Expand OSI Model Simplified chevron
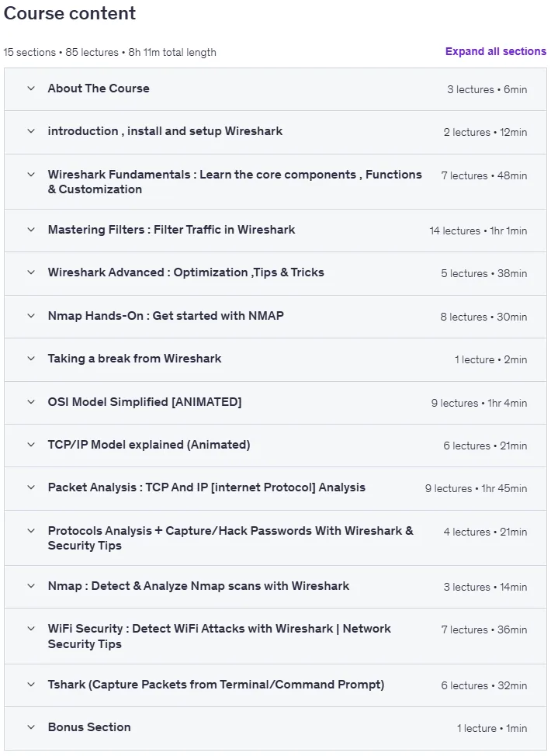 click(x=31, y=401)
